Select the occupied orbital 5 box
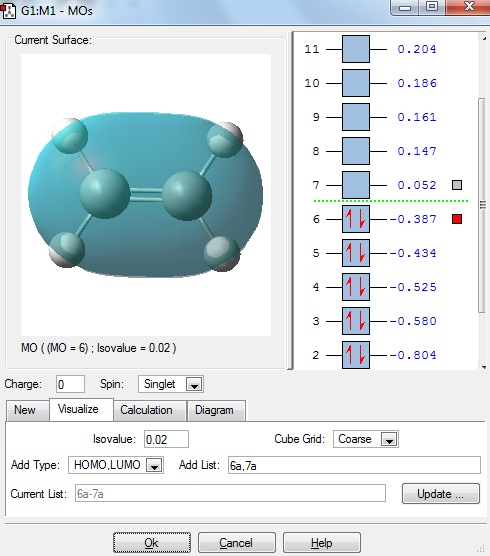Image resolution: width=490 pixels, height=556 pixels. (x=356, y=253)
